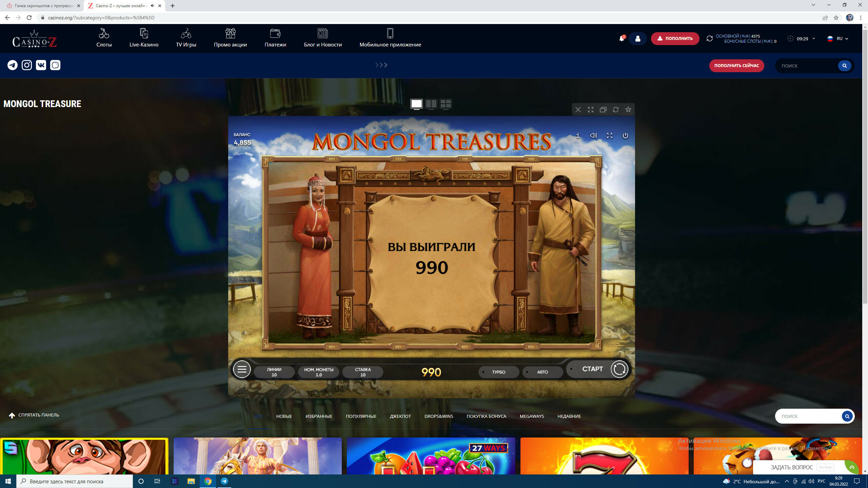Open the Telegram social icon

(13, 65)
